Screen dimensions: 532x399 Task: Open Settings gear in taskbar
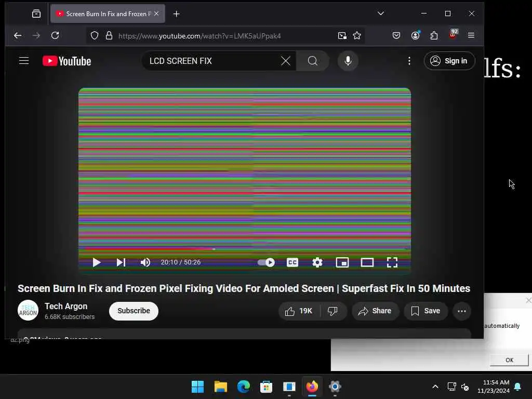pos(335,387)
